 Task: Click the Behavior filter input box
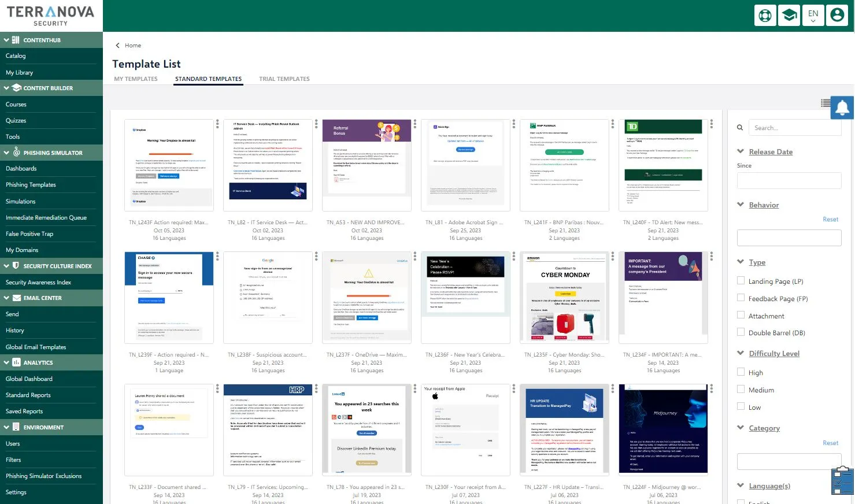789,238
